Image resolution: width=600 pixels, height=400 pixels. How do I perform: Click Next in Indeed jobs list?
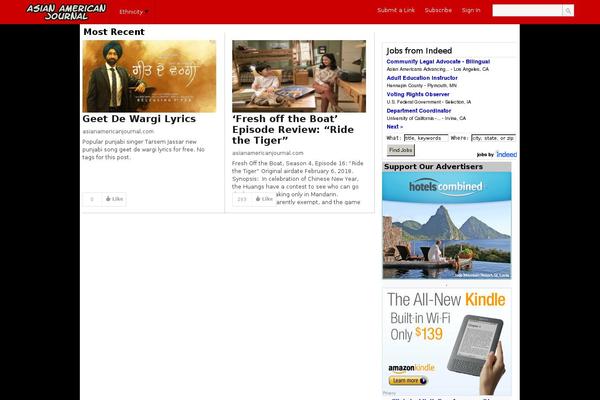click(x=395, y=127)
